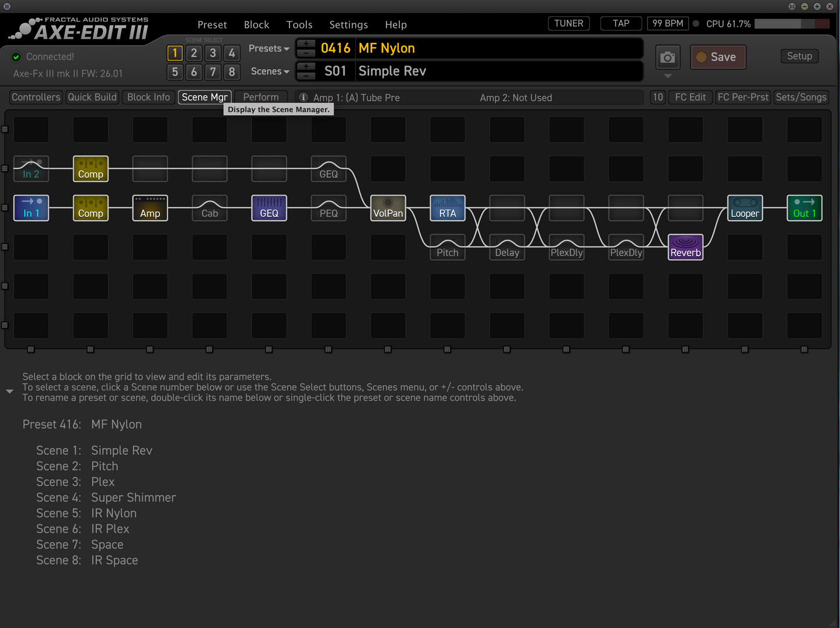Select scene 4 button
Viewport: 840px width, 628px height.
[232, 53]
